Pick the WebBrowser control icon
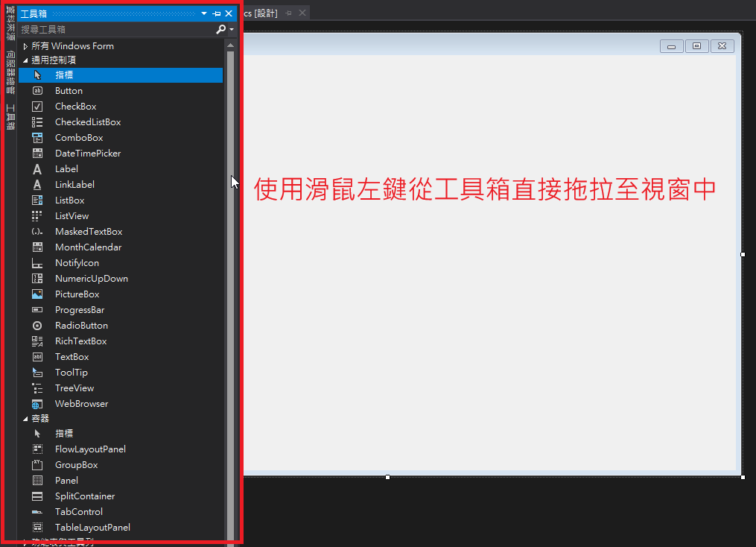This screenshot has height=547, width=756. coord(37,404)
